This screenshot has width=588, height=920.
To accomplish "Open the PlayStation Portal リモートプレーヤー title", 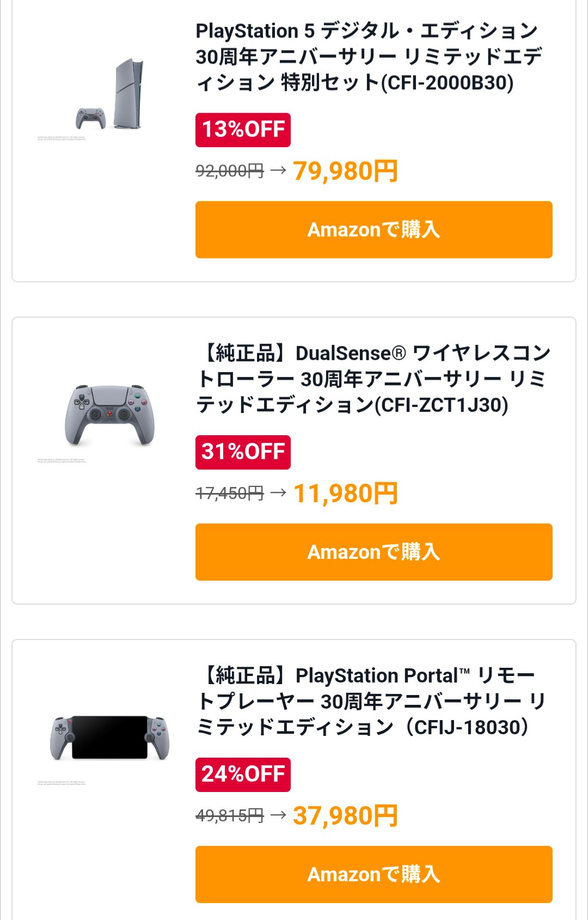I will (371, 702).
